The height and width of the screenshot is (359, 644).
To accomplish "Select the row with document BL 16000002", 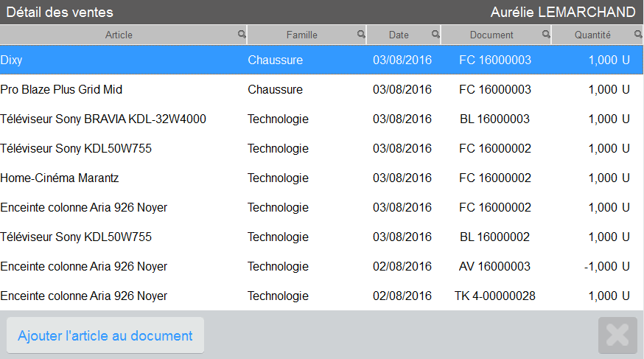I will point(321,237).
